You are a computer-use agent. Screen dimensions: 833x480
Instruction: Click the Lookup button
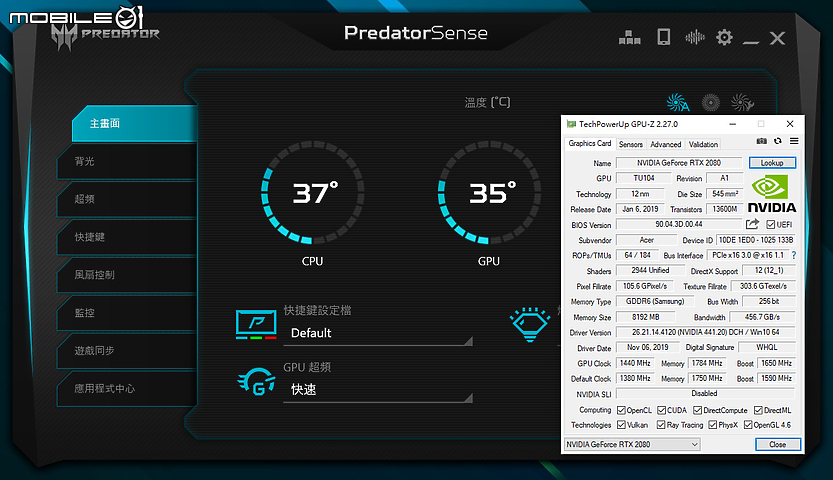click(772, 162)
